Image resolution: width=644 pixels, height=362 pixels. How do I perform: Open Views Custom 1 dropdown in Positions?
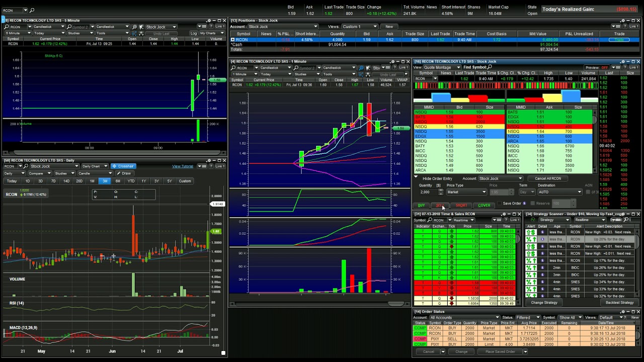coord(360,27)
